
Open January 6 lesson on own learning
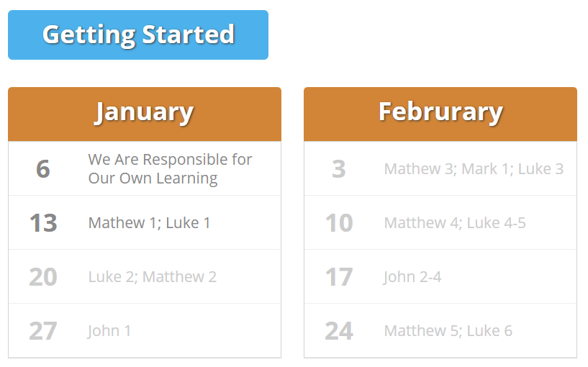tap(170, 168)
